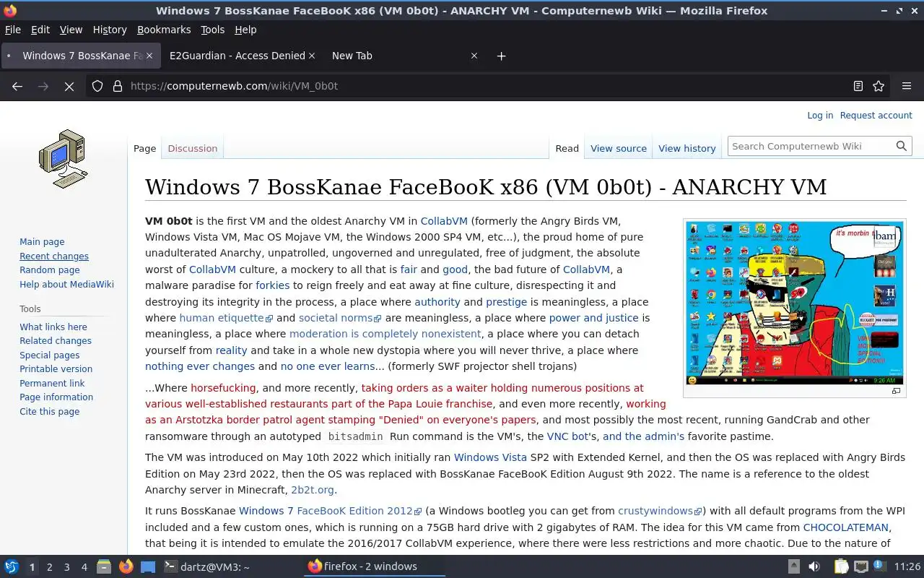Viewport: 924px width, 578px height.
Task: Open Page information link
Action: tap(56, 397)
